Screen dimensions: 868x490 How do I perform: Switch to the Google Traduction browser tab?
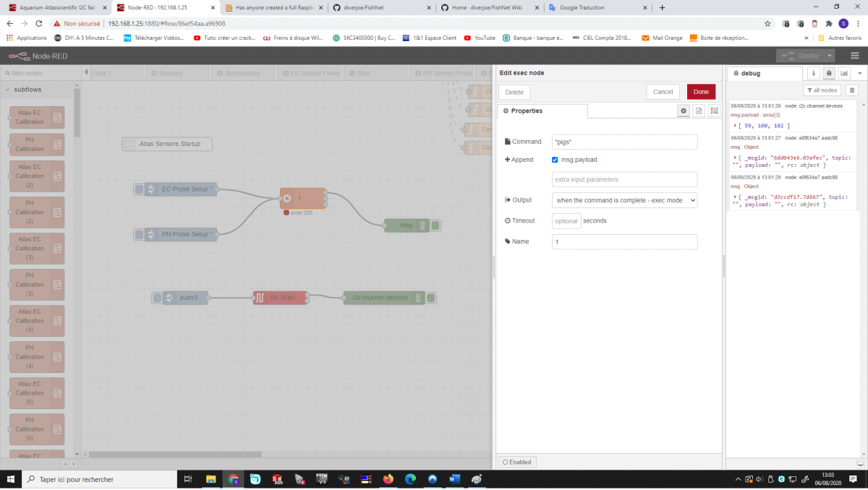coord(586,7)
